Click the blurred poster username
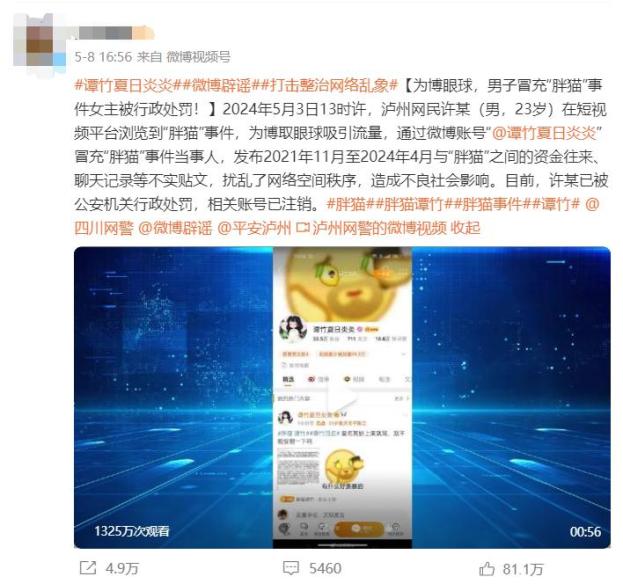Viewport: 623px width, 584px height. click(105, 33)
